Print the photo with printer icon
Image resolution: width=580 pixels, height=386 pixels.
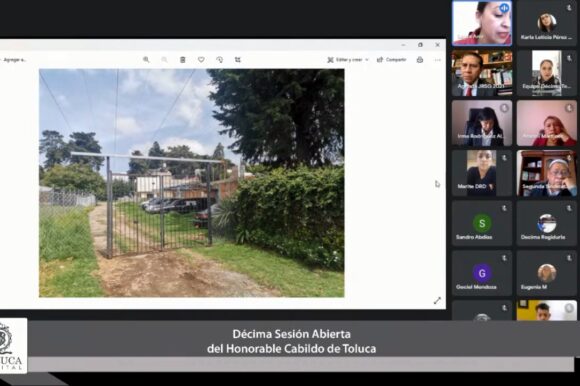(x=420, y=60)
